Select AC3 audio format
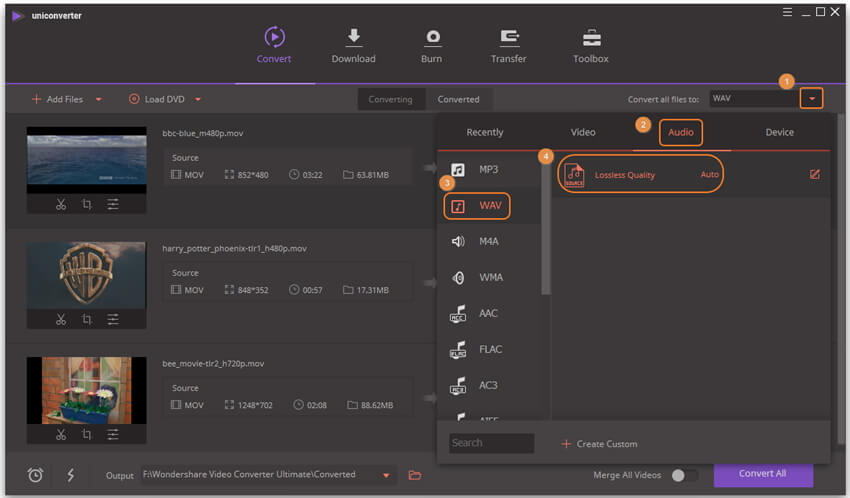 click(x=488, y=385)
